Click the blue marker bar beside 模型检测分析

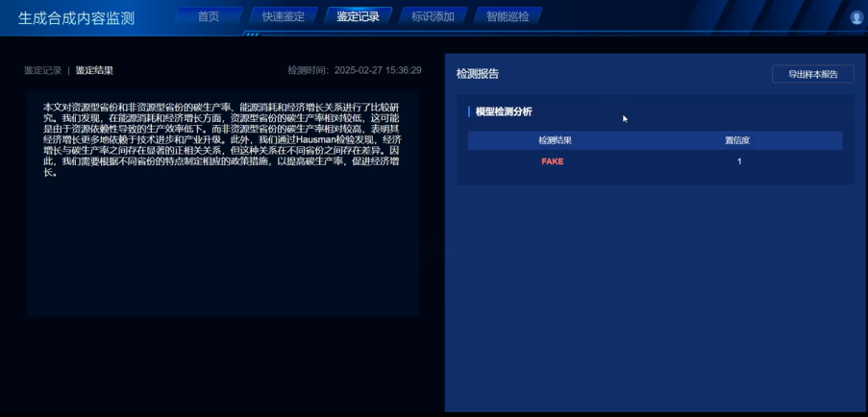click(x=469, y=112)
